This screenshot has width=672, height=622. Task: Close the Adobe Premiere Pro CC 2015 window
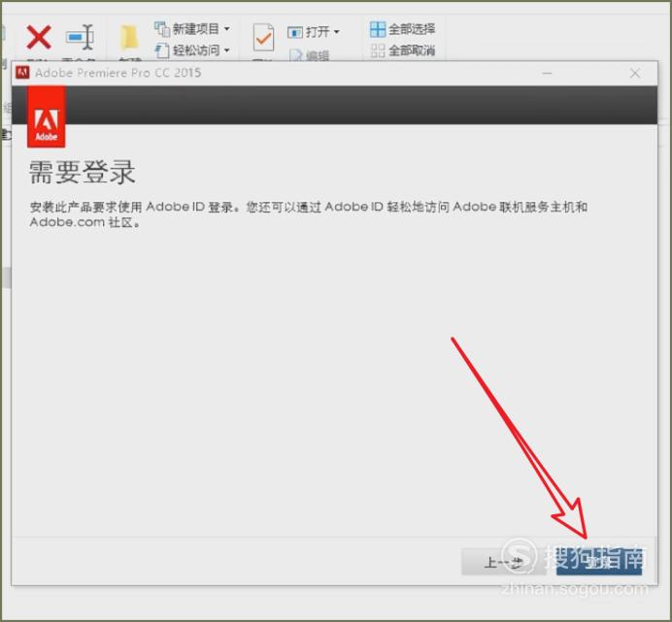click(635, 73)
